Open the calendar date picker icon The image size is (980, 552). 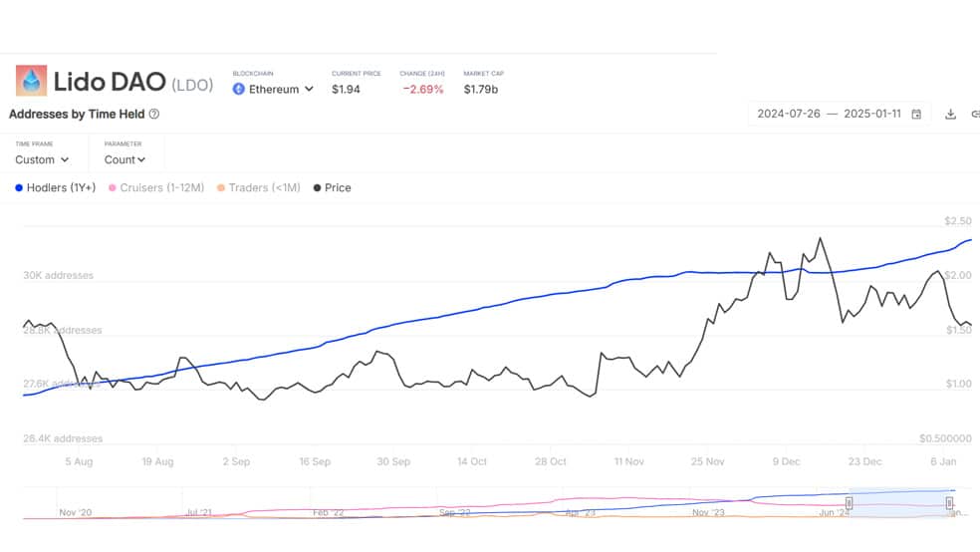916,114
